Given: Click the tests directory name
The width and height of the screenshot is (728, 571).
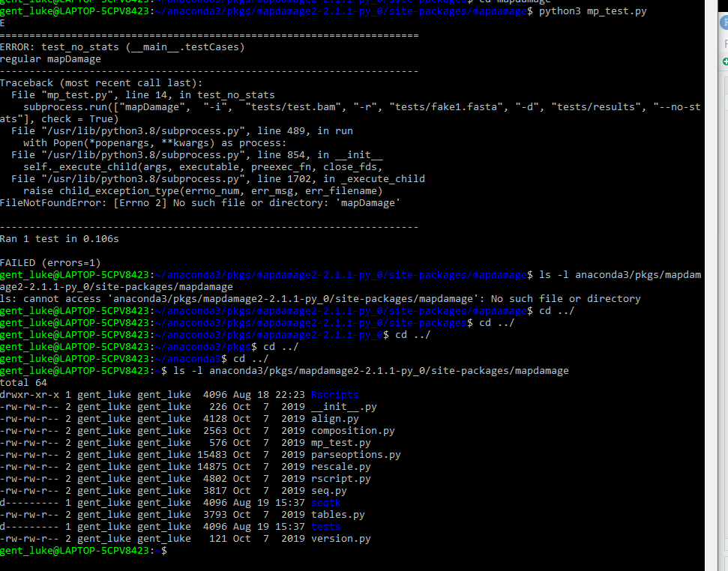Looking at the screenshot, I should 325,527.
